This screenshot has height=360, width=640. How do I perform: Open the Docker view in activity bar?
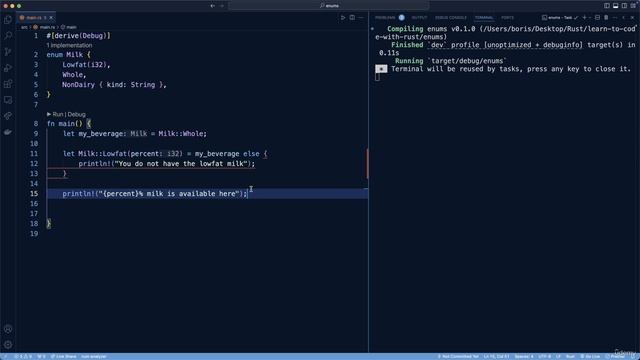click(x=8, y=132)
